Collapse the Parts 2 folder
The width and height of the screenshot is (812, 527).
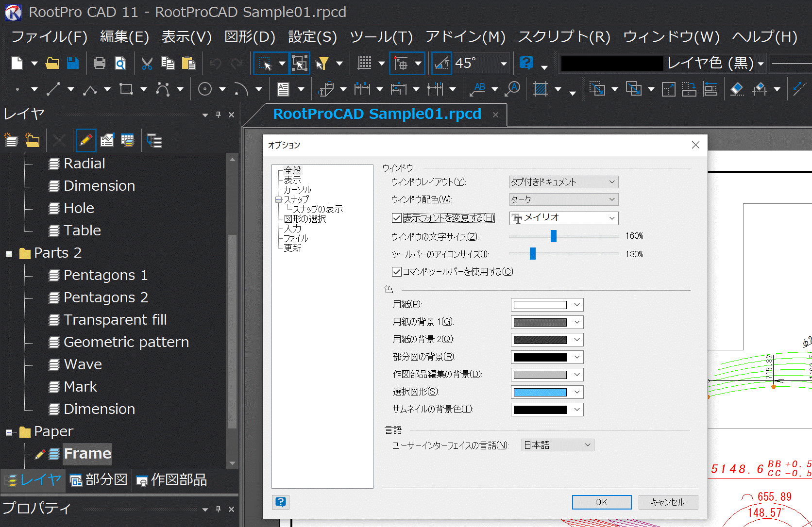click(x=9, y=254)
